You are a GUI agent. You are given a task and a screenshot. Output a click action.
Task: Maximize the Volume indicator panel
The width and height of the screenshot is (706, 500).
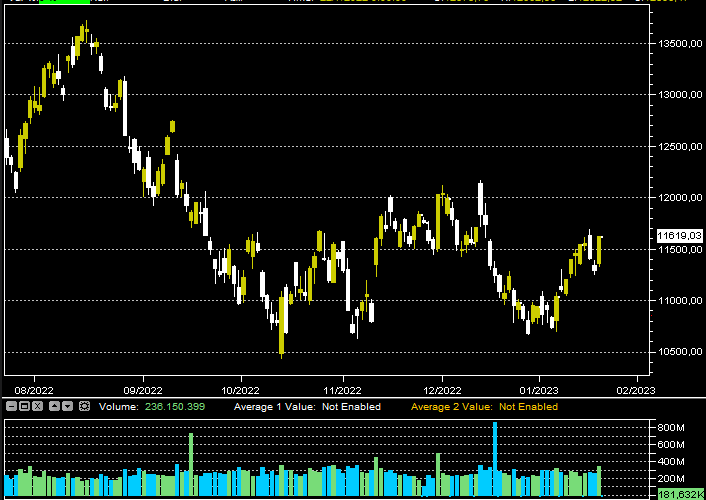pos(24,406)
